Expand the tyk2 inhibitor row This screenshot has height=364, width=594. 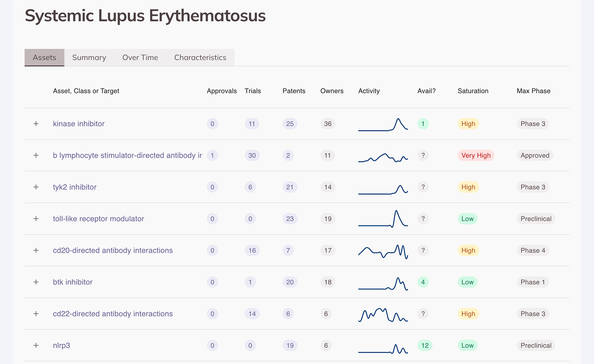point(36,187)
